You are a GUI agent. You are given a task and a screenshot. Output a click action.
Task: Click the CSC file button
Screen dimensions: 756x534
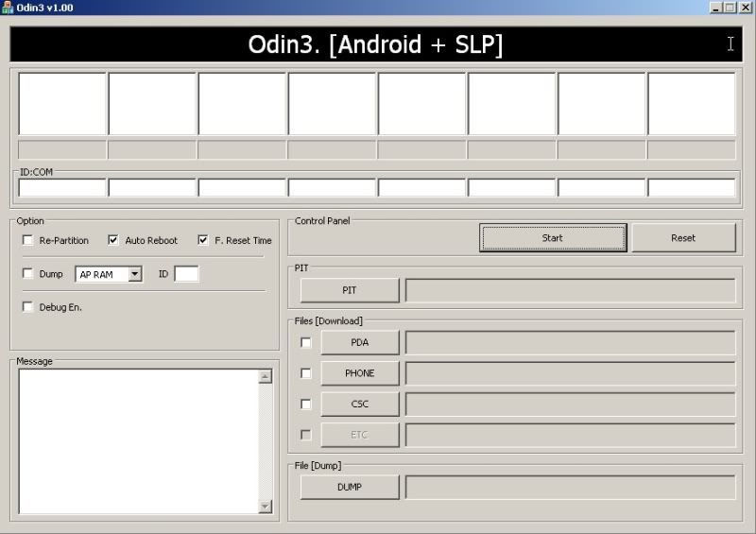[x=360, y=405]
